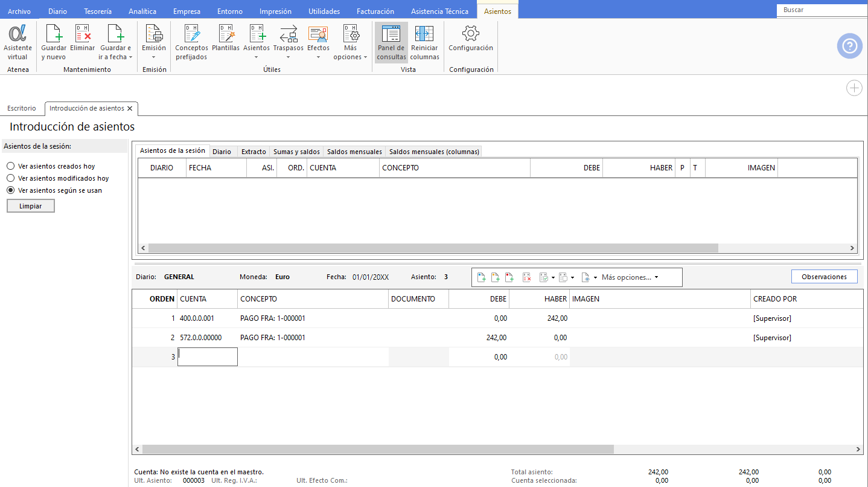This screenshot has width=868, height=487.
Task: Expand the copy entry icon dropdown arrow
Action: click(x=572, y=278)
